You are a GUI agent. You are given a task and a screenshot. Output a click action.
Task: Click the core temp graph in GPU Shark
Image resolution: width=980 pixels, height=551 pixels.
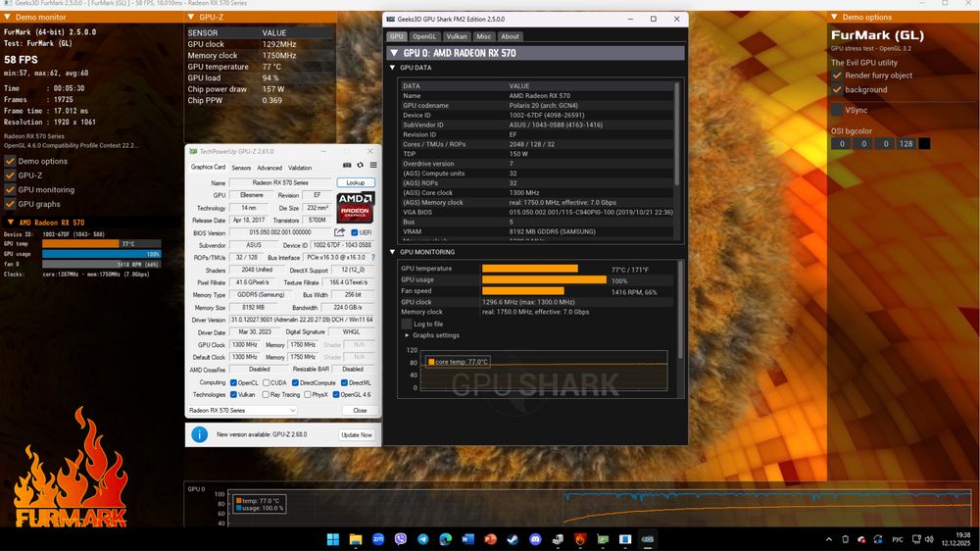544,371
